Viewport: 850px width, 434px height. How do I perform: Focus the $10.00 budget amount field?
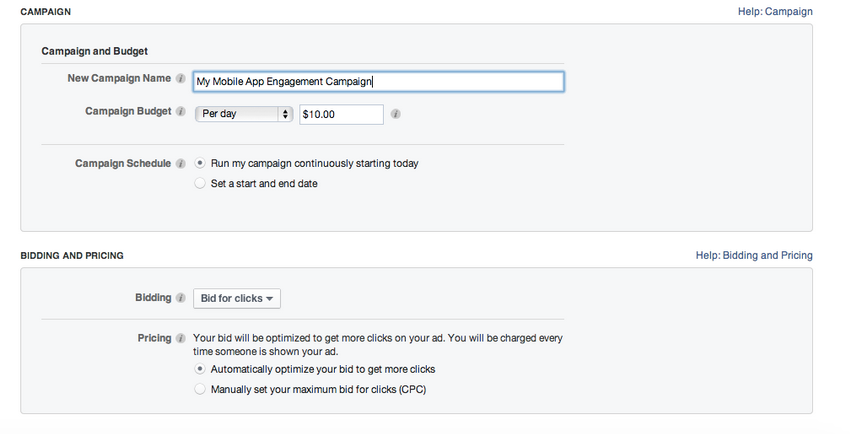(x=341, y=114)
